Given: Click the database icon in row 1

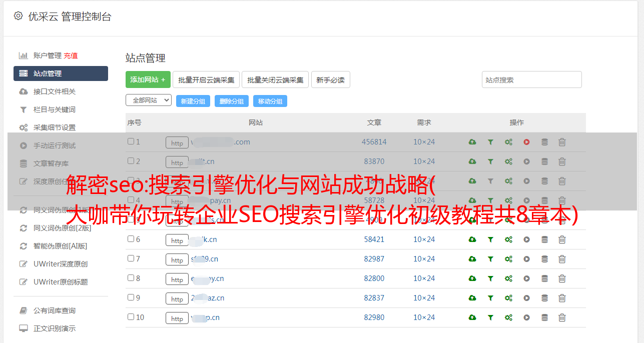Looking at the screenshot, I should click(x=544, y=142).
